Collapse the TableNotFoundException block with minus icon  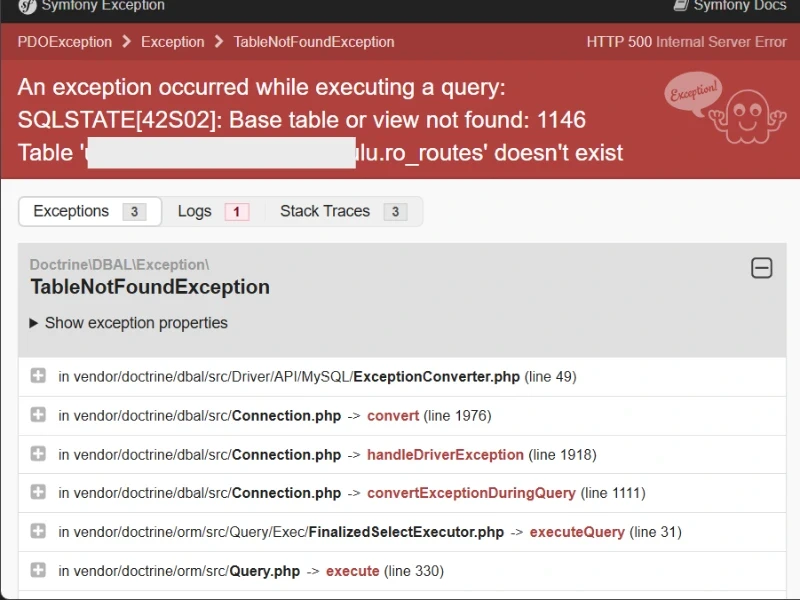(x=761, y=268)
